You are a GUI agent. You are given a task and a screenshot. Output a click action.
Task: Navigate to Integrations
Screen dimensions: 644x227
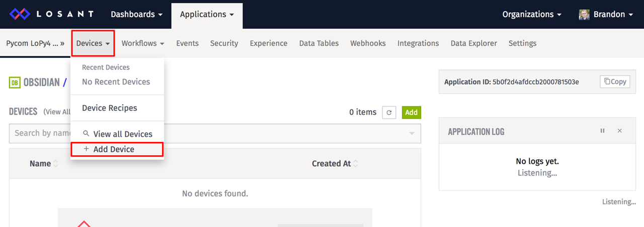point(418,43)
